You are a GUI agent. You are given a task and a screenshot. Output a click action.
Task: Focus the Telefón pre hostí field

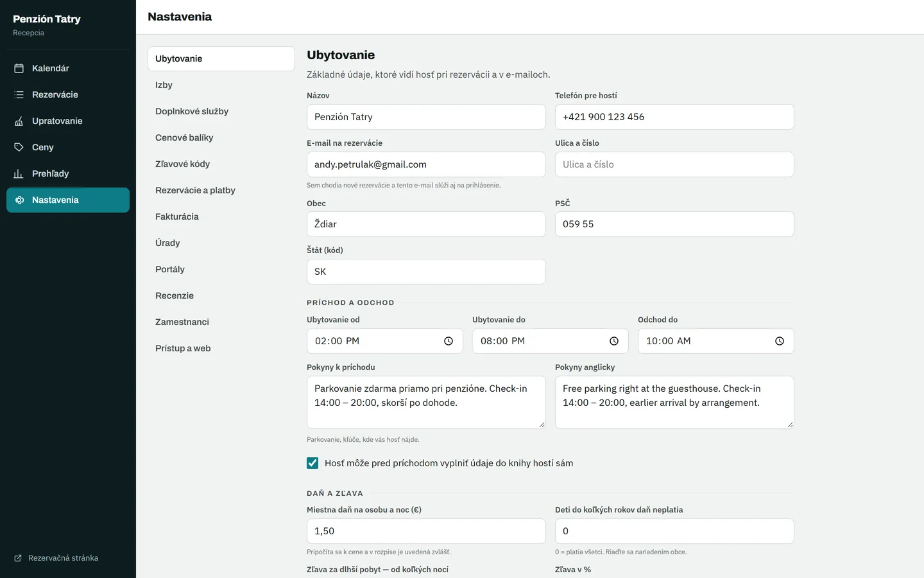(x=674, y=117)
